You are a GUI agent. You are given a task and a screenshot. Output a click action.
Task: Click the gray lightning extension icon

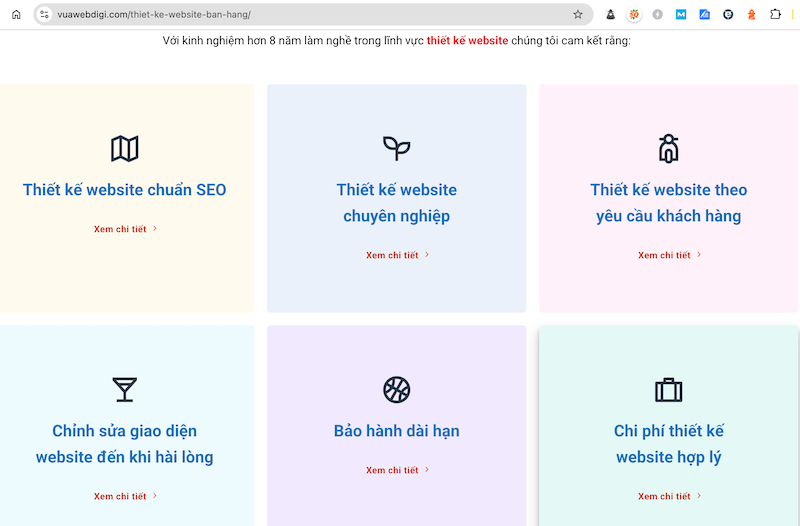658,14
